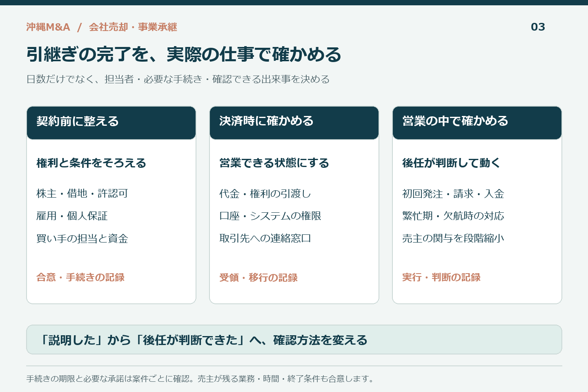Click the card header 決済時に確かめる
Screen dimensions: 588x392
click(294, 123)
